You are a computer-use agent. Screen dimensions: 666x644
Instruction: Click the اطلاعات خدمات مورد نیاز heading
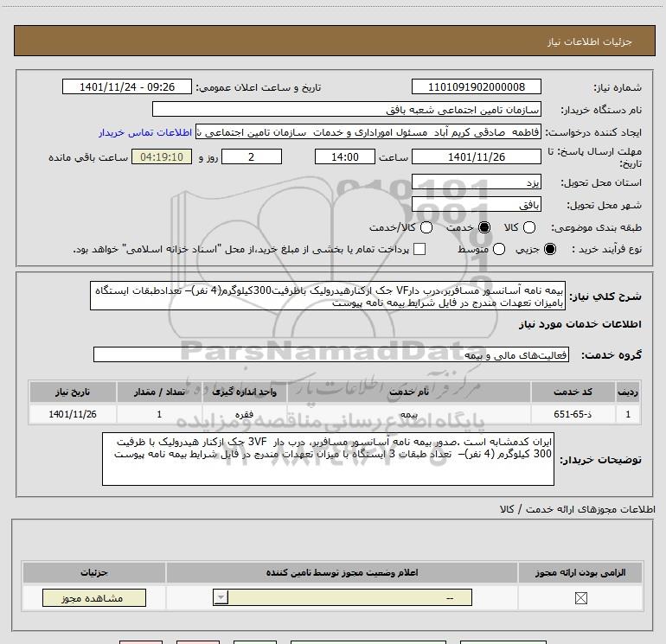pyautogui.click(x=580, y=324)
